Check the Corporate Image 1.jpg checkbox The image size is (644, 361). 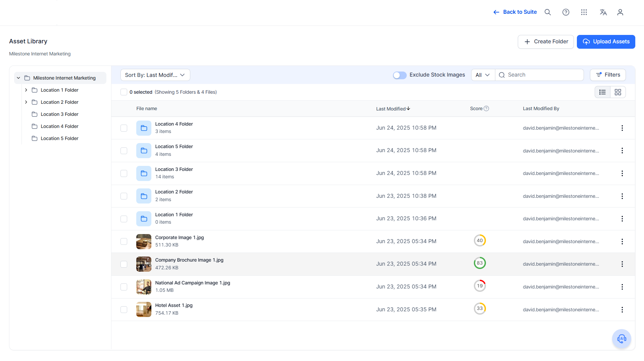point(124,241)
